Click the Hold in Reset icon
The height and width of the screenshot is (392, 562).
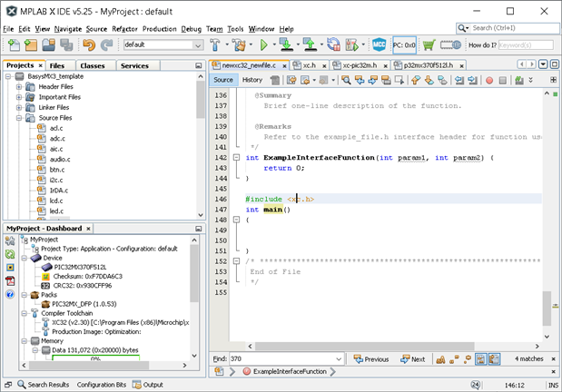(x=333, y=44)
